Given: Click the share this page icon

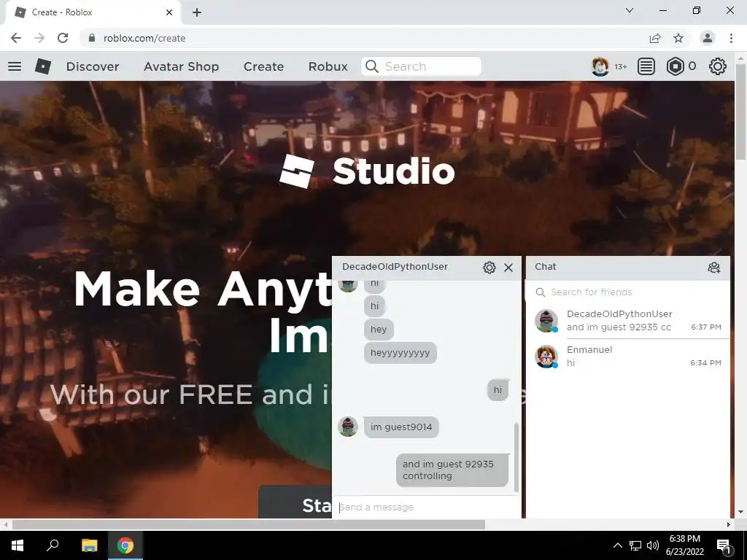Looking at the screenshot, I should coord(655,38).
